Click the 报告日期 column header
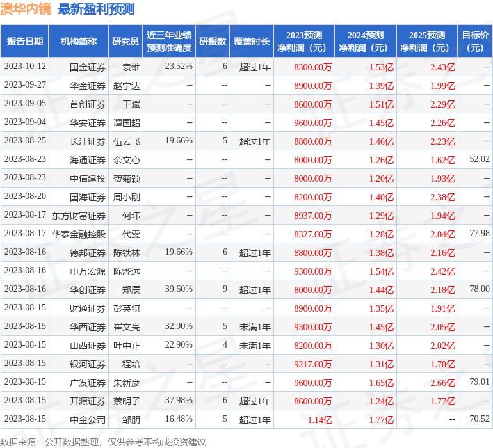Screen dimensions: 493x448 point(24,41)
